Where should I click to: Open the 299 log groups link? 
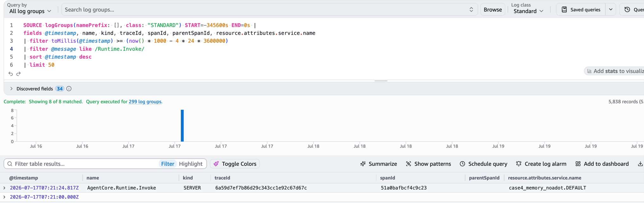point(145,102)
